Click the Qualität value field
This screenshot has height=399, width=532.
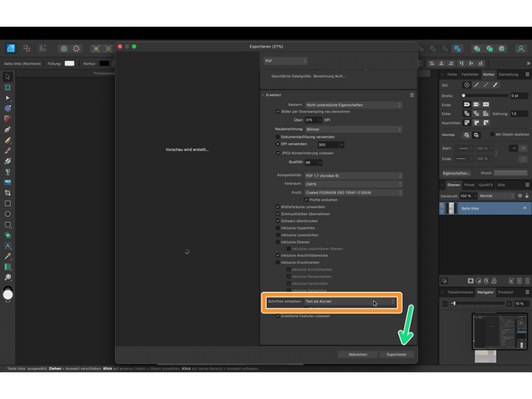(311, 163)
